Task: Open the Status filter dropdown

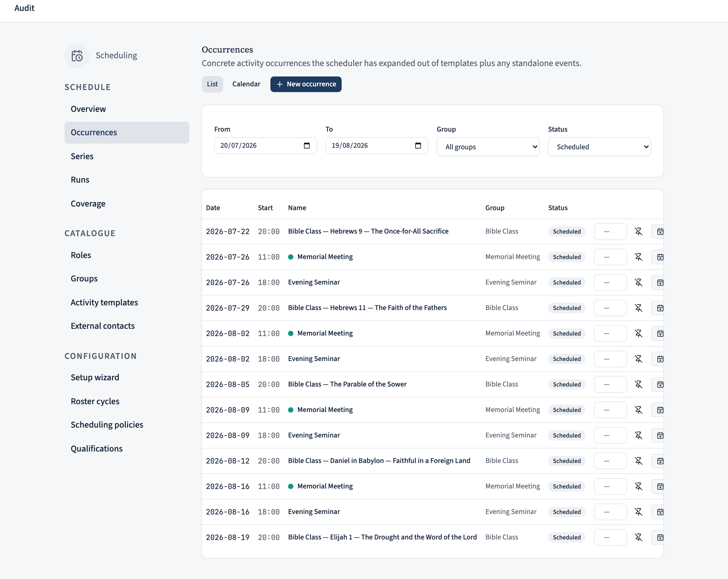Action: 599,147
